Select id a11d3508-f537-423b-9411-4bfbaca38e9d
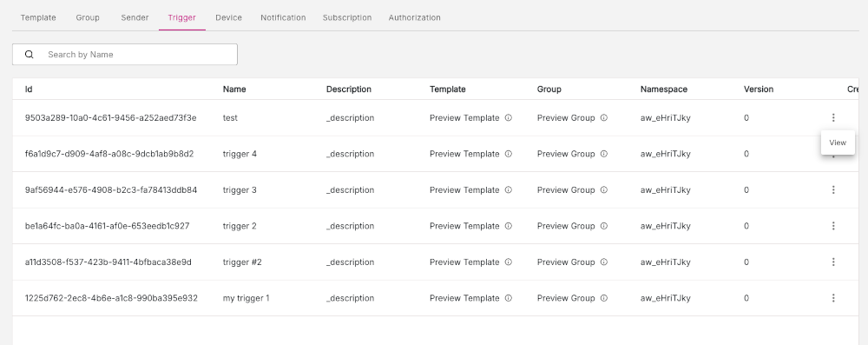The width and height of the screenshot is (868, 345). (x=108, y=262)
